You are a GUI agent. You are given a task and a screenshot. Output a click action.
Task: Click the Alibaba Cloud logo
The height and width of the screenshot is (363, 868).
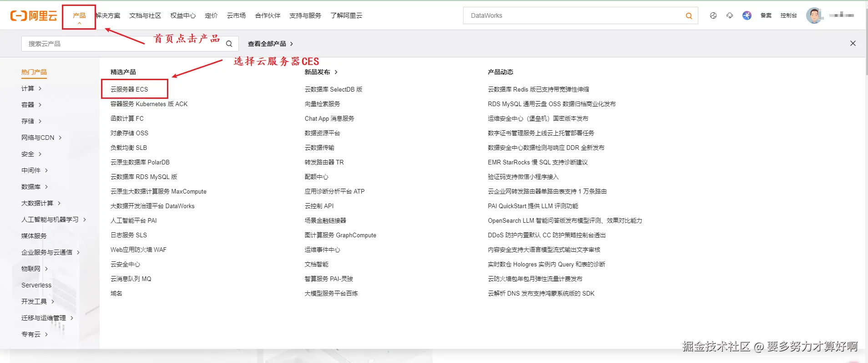(34, 16)
